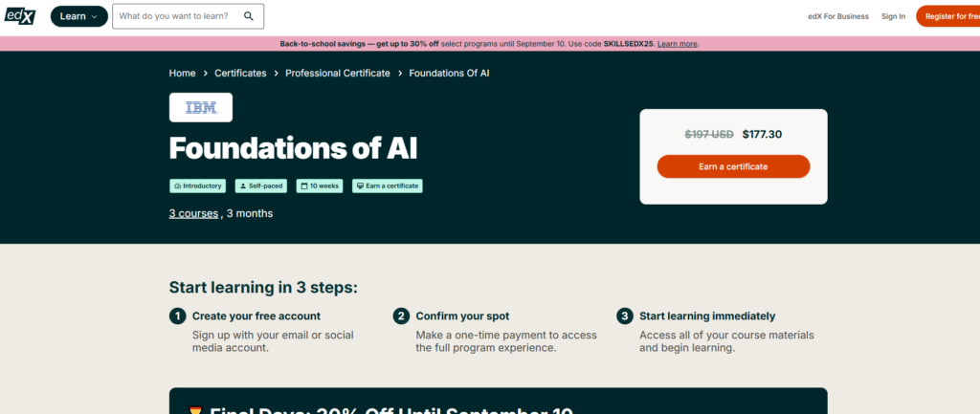Click the Foundations of AI heading
Image resolution: width=980 pixels, height=414 pixels.
(293, 148)
